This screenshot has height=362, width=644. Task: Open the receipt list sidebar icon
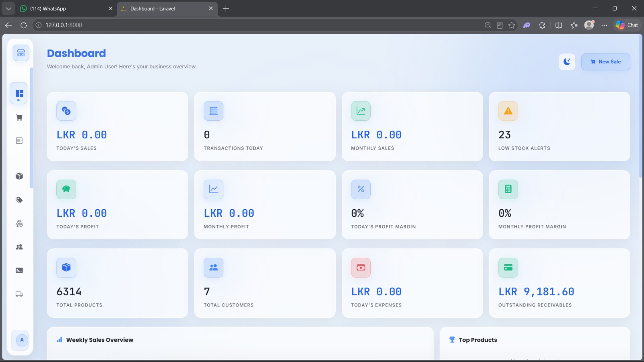coord(19,140)
